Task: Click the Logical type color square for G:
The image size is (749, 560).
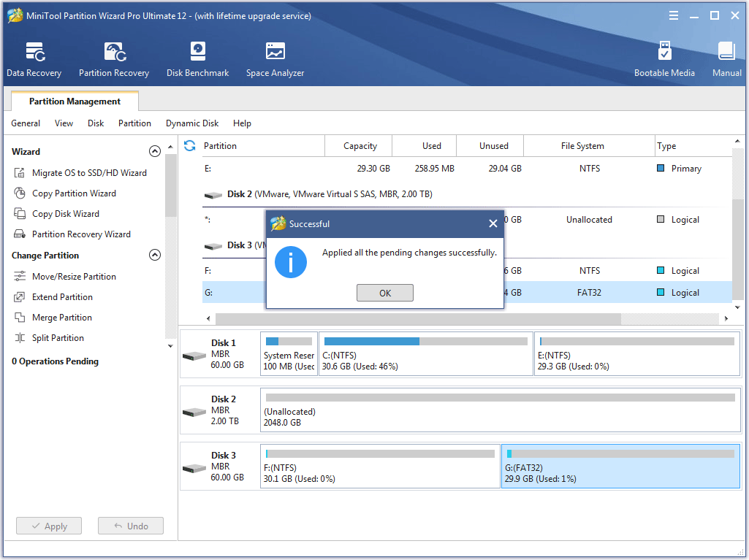Action: click(x=661, y=292)
